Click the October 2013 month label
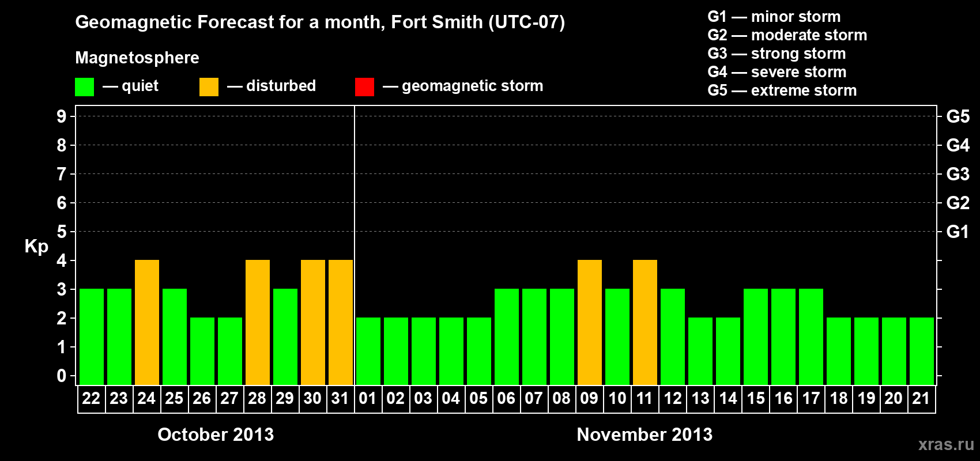Viewport: 980px width, 461px height. pyautogui.click(x=216, y=434)
